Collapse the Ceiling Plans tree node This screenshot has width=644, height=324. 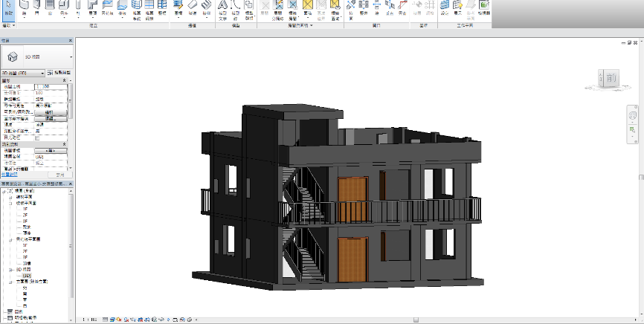coord(11,239)
